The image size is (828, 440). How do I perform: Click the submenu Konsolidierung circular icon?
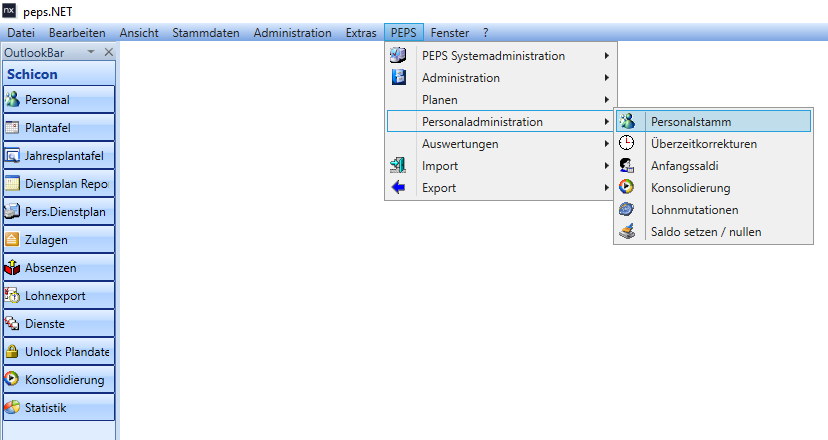[627, 187]
